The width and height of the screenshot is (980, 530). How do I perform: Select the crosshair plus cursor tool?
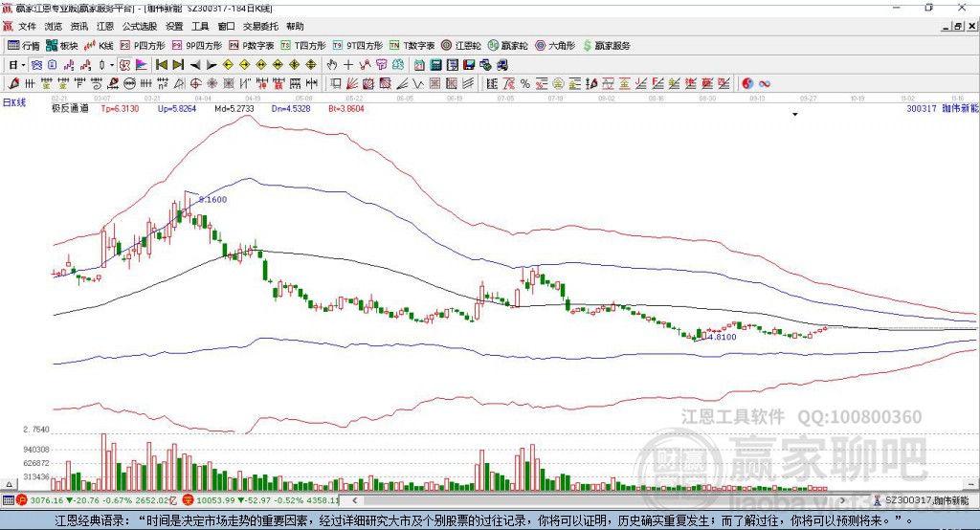(x=348, y=65)
